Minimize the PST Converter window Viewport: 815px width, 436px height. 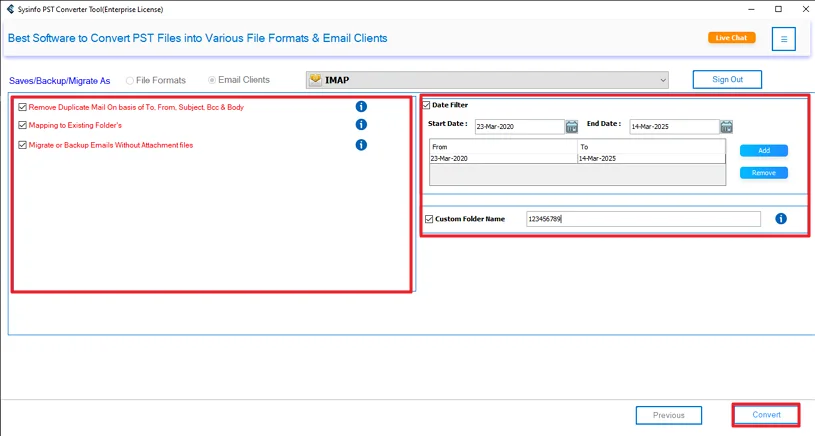(x=751, y=9)
